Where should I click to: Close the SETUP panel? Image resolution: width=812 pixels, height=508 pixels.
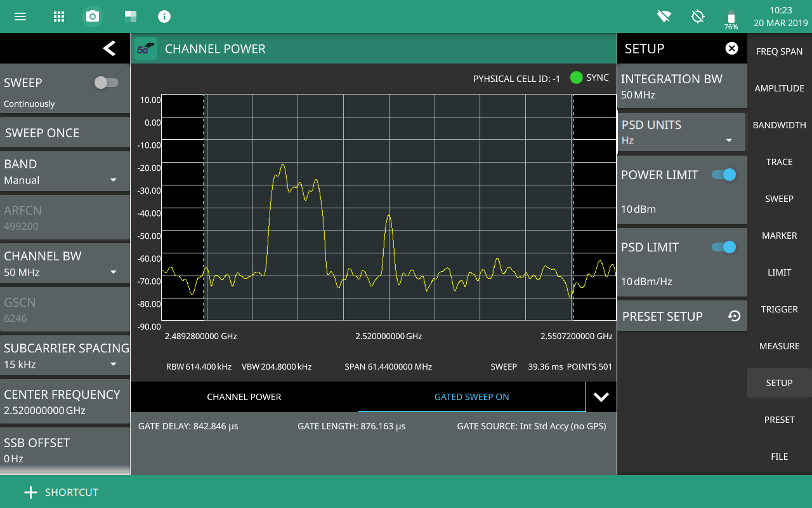[731, 48]
